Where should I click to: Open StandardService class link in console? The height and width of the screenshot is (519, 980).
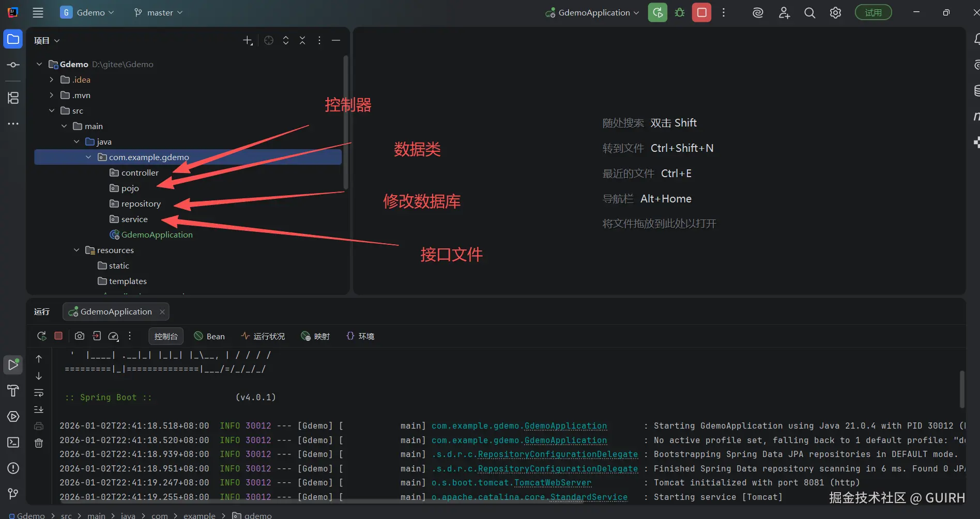coord(589,497)
